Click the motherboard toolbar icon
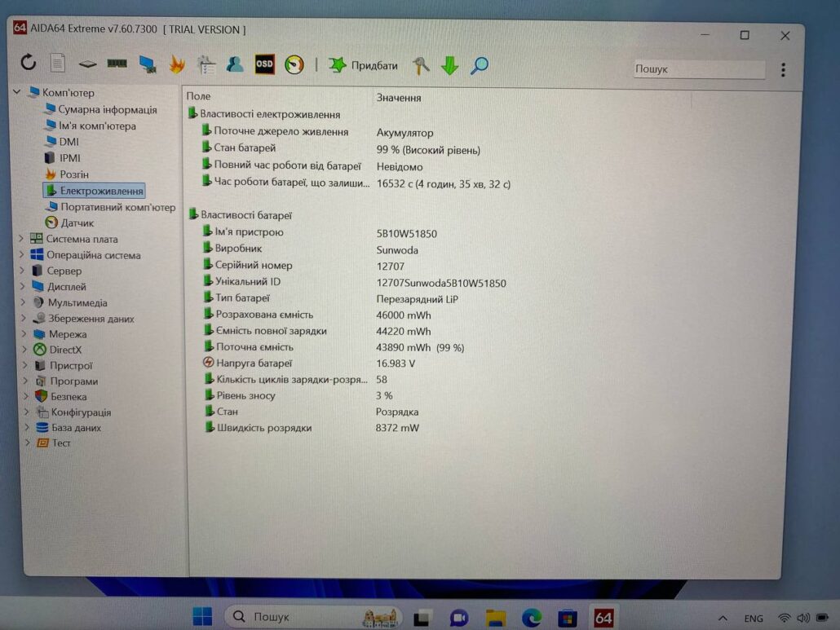840x630 pixels. [87, 64]
